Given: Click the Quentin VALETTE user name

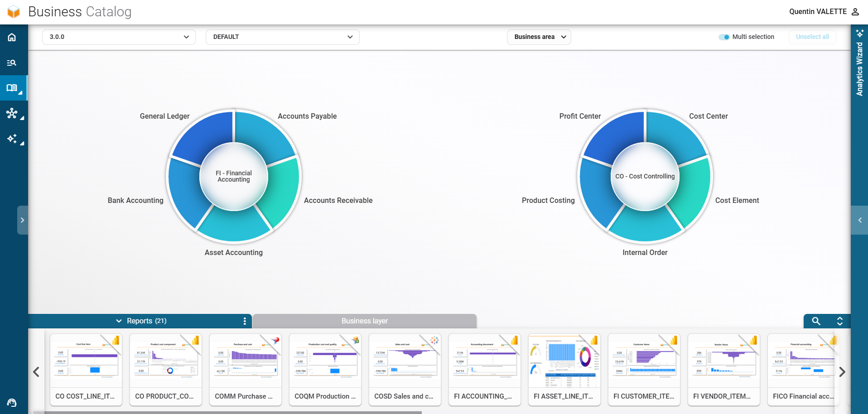Looking at the screenshot, I should (818, 12).
